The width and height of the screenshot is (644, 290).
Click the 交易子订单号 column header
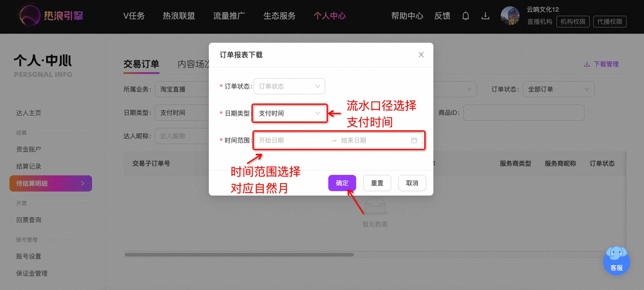[151, 164]
